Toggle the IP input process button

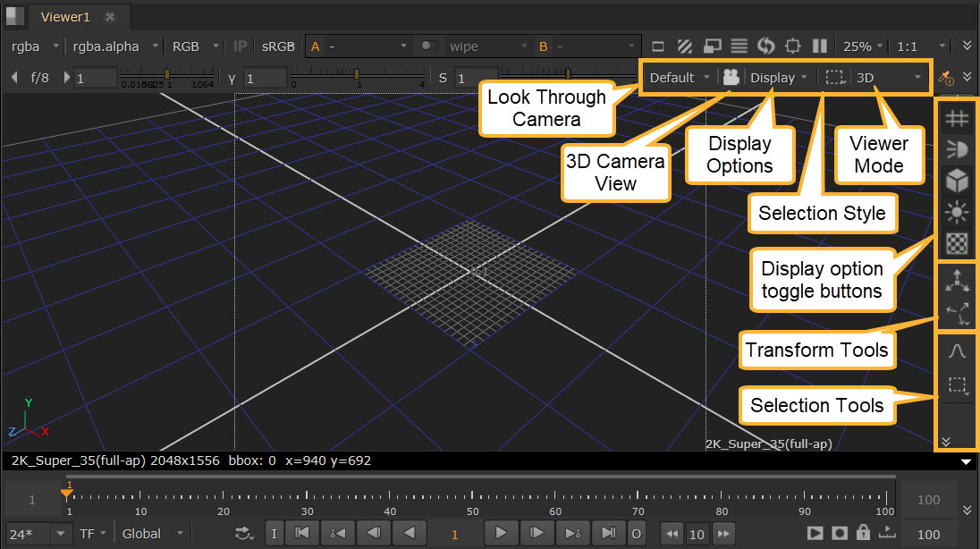(240, 46)
